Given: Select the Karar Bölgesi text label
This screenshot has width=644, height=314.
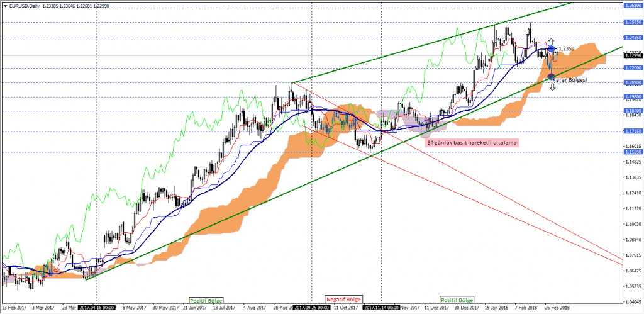Looking at the screenshot, I should pyautogui.click(x=570, y=79).
